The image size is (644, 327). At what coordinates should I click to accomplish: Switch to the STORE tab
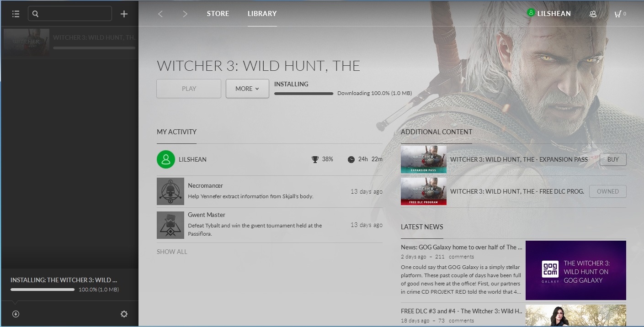[x=218, y=14]
